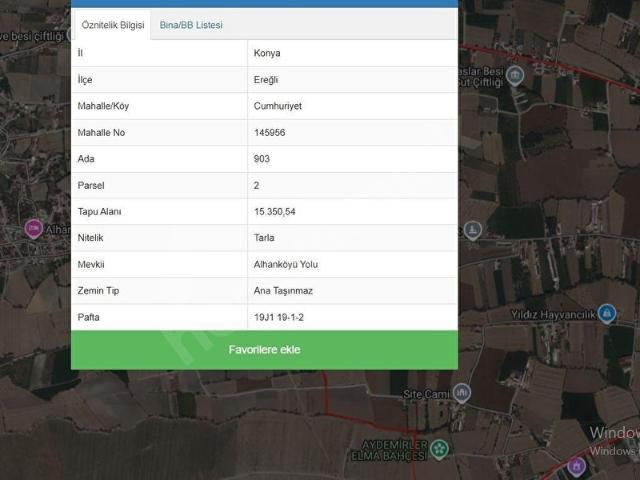Select the Cumhuriyet neighborhood value
Image resolution: width=640 pixels, height=480 pixels.
[x=278, y=106]
